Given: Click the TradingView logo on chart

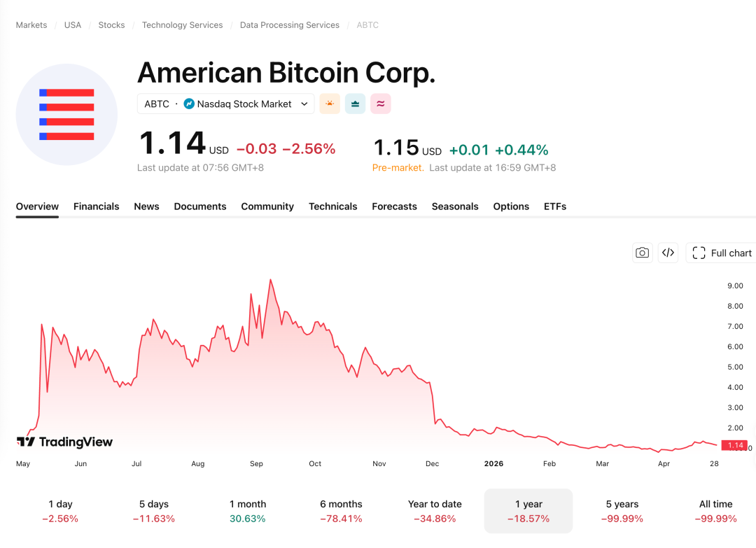Looking at the screenshot, I should pyautogui.click(x=64, y=442).
